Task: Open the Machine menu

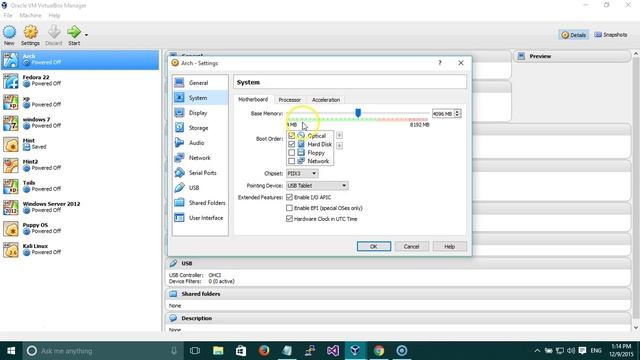Action: (30, 16)
